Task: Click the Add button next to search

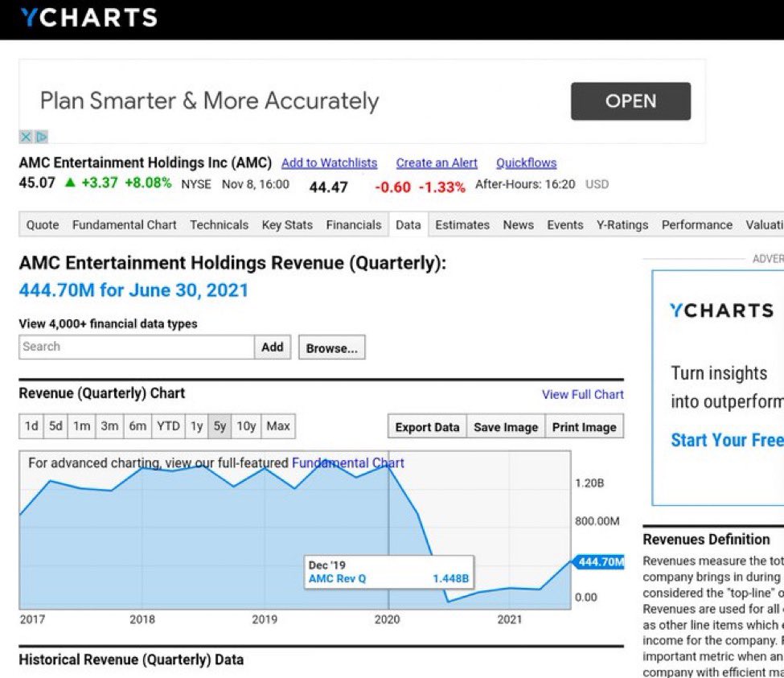Action: click(x=273, y=347)
